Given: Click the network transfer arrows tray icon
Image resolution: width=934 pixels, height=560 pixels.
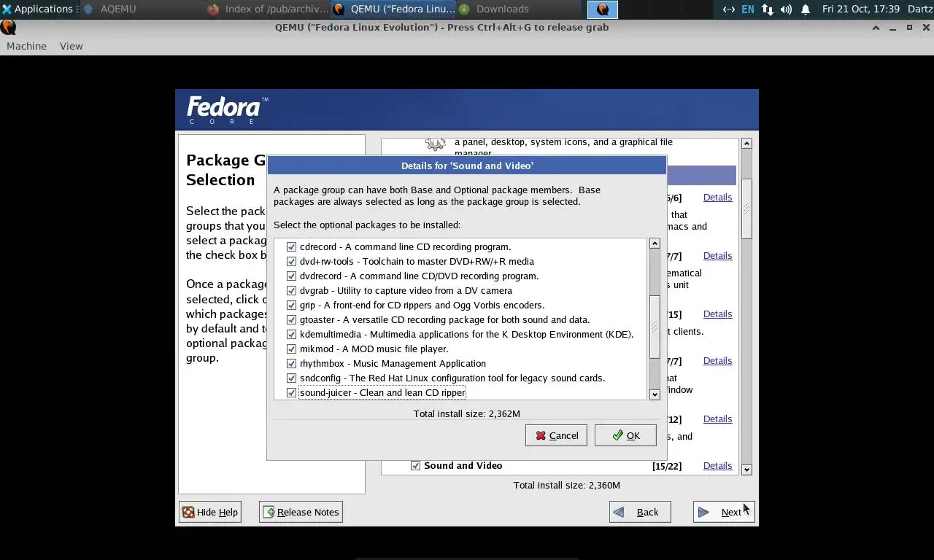Looking at the screenshot, I should pos(767,9).
